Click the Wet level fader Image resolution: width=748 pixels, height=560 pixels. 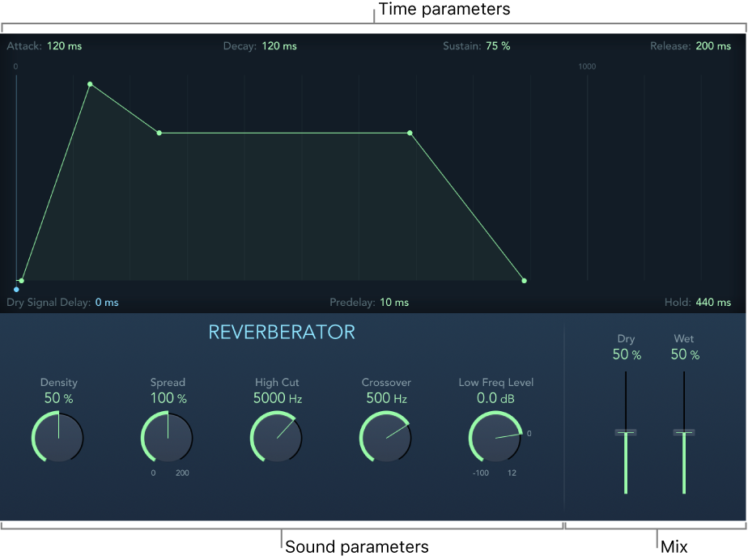[684, 432]
